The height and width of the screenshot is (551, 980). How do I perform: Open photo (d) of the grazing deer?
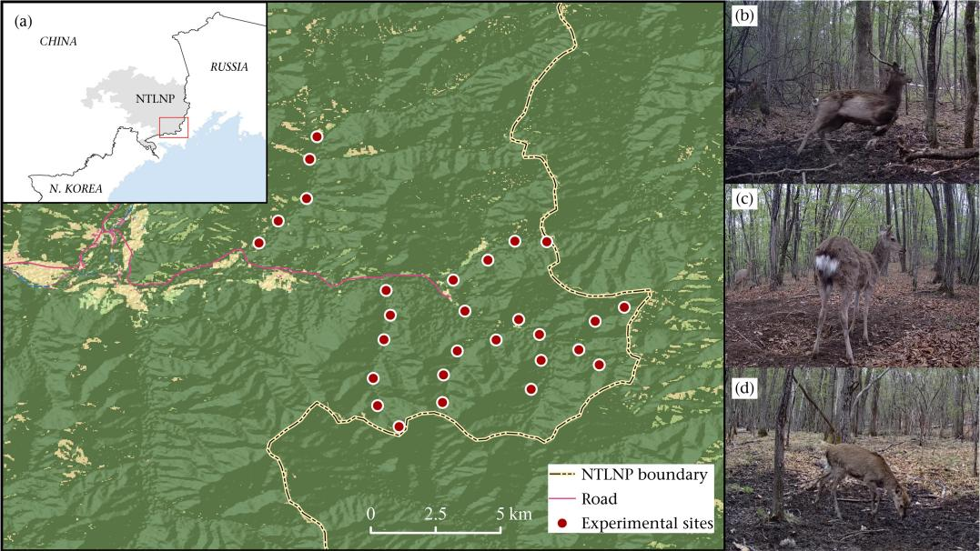[x=852, y=458]
